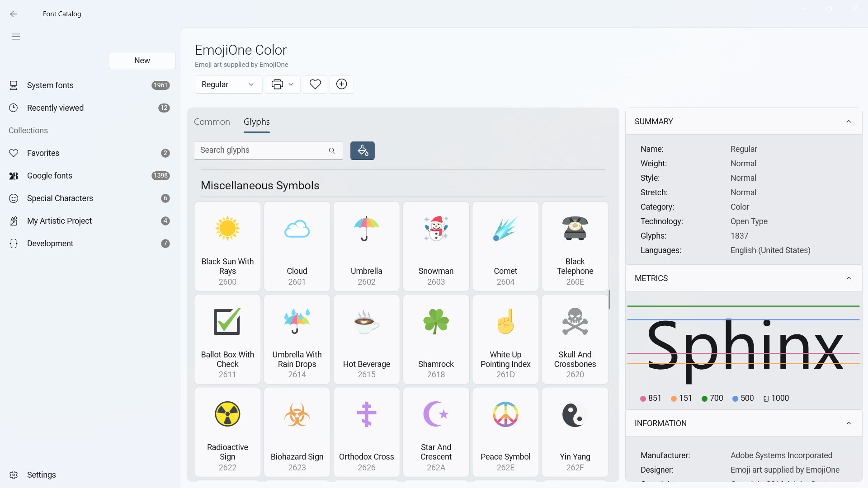Screen dimensions: 868x488
Task: Select the Snowman 2603 glyph tile
Action: pyautogui.click(x=436, y=246)
